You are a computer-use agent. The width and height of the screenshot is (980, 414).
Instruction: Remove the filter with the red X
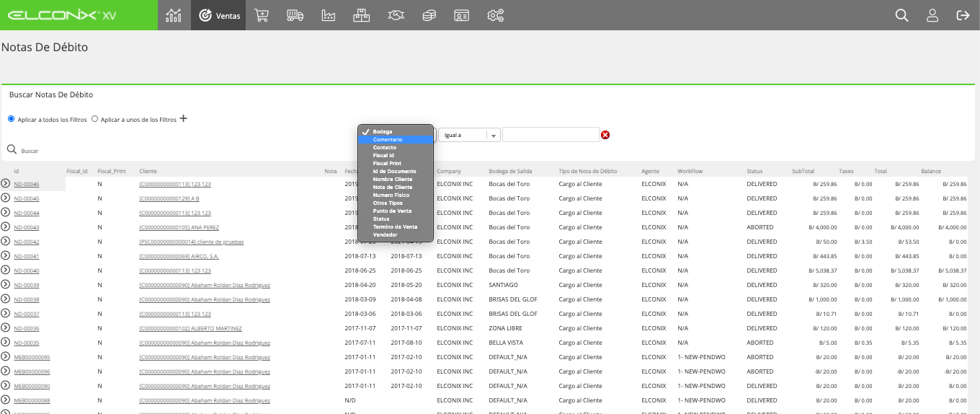(x=605, y=135)
